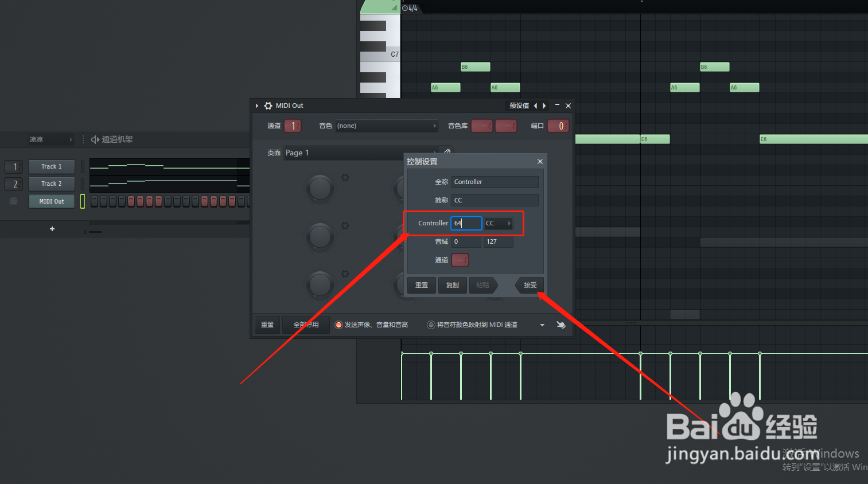
Task: Open the MIDI Out plugin gear settings
Action: coord(268,106)
